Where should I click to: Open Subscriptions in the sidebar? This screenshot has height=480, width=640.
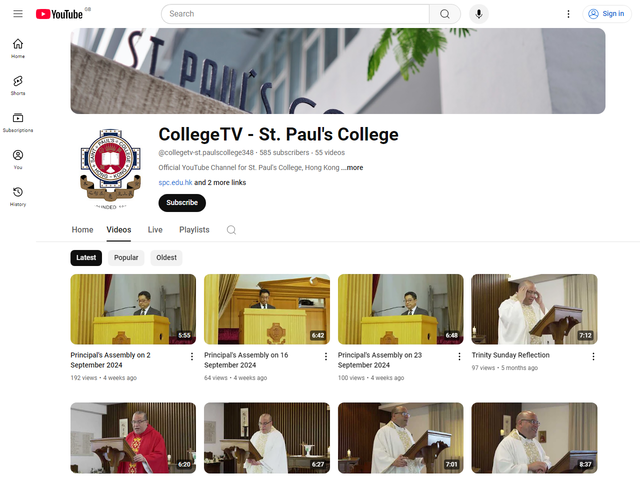pos(18,122)
